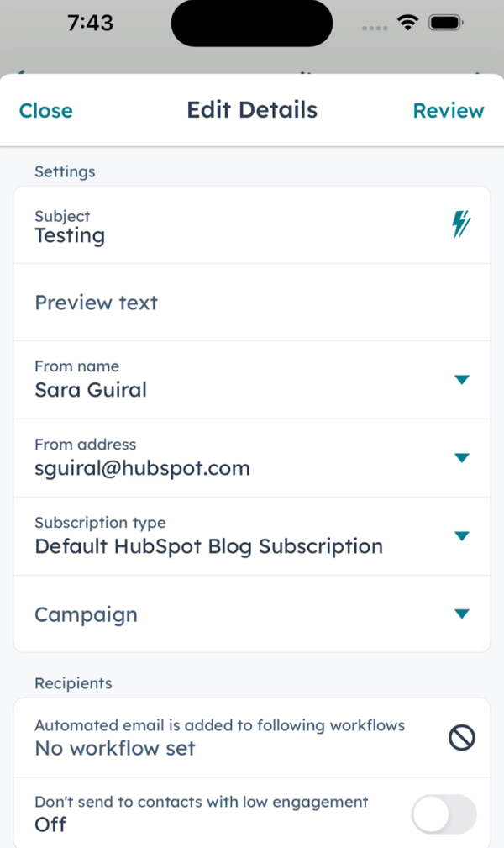The image size is (504, 848).
Task: Close the Edit Details sheet
Action: tap(46, 110)
